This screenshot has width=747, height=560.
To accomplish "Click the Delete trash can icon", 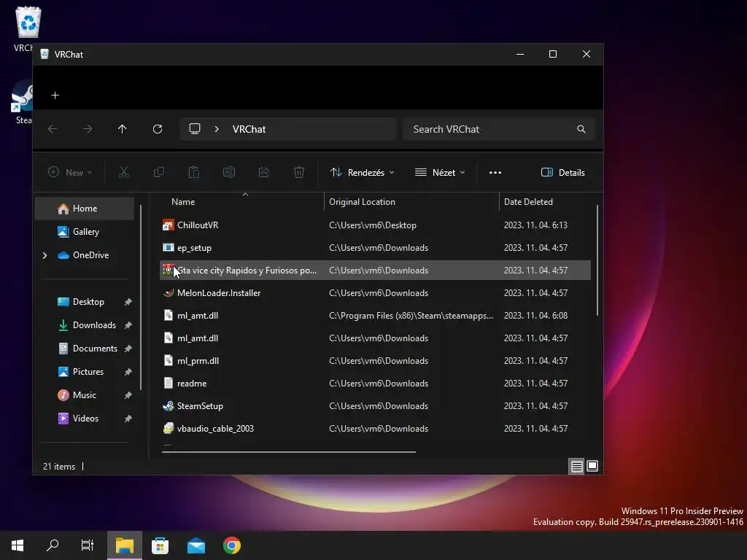I will [x=298, y=172].
